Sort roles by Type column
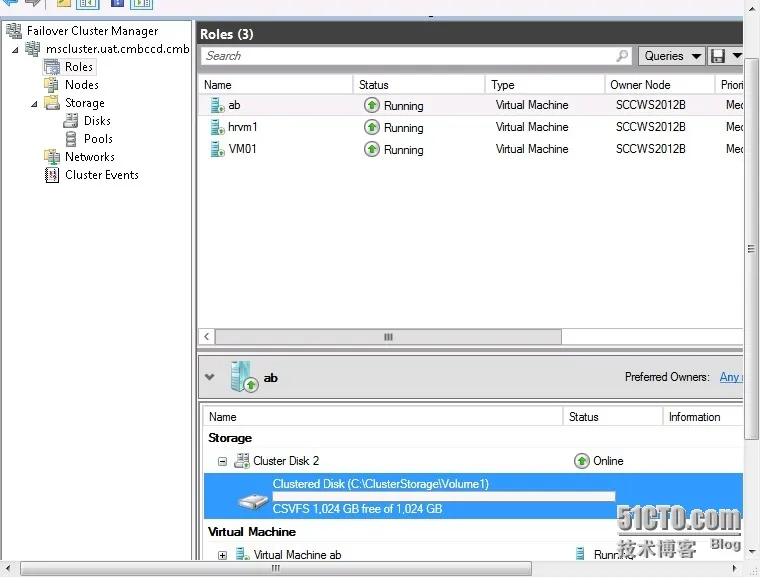The height and width of the screenshot is (577, 760). click(x=545, y=85)
